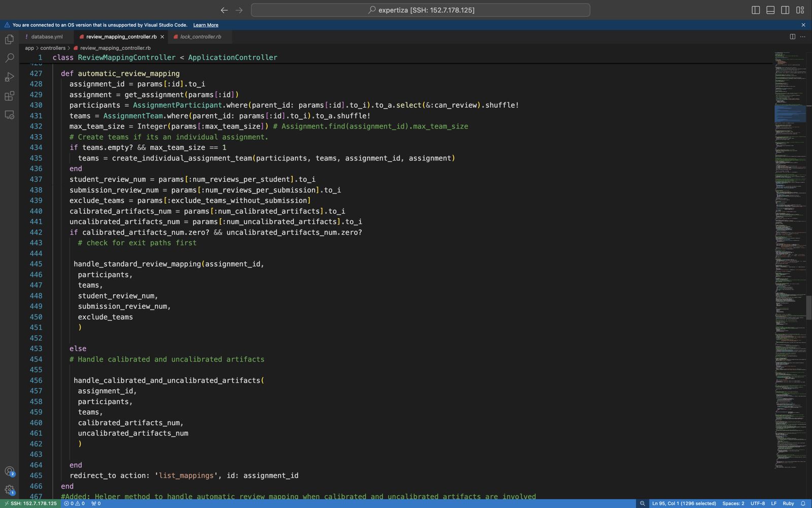Dismiss the unsupported OS notification banner
The width and height of the screenshot is (812, 508).
(x=803, y=25)
